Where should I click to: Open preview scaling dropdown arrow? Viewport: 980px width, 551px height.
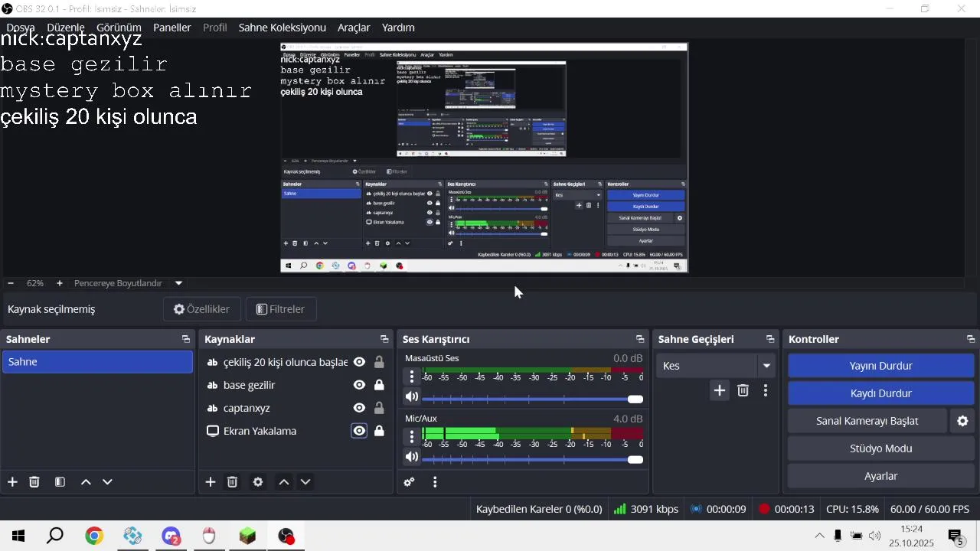coord(178,283)
